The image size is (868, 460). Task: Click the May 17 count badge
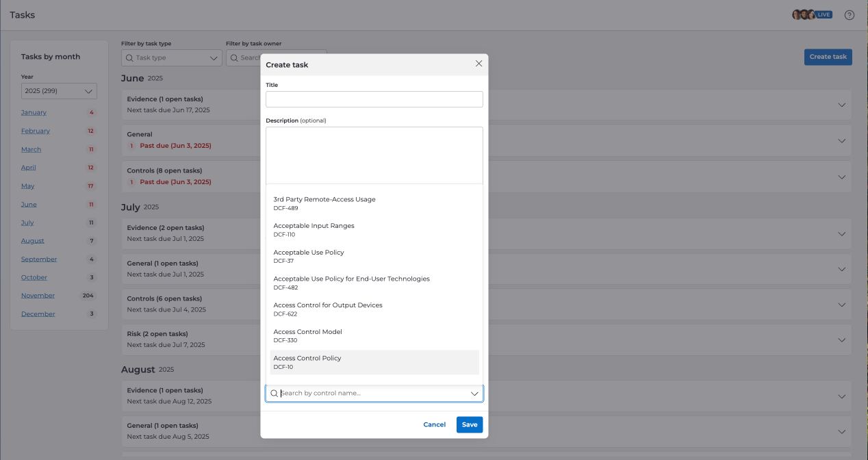coord(91,186)
